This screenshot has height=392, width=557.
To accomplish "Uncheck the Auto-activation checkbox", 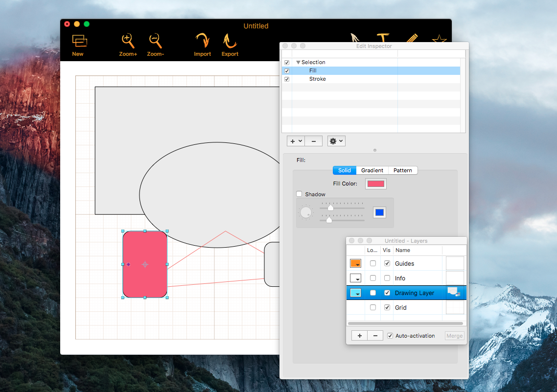I will tap(390, 336).
